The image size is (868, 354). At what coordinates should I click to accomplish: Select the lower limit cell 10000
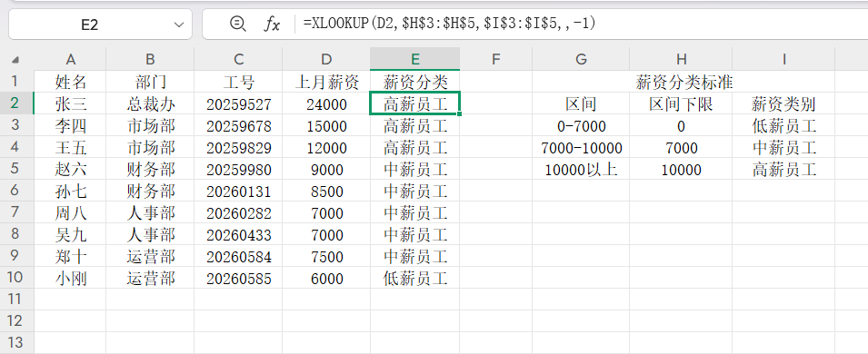[x=681, y=169]
